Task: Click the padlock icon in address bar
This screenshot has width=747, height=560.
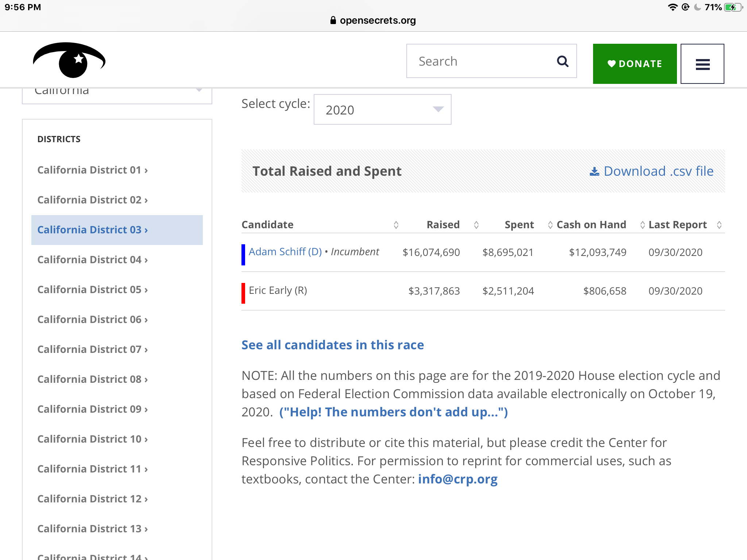Action: click(333, 20)
